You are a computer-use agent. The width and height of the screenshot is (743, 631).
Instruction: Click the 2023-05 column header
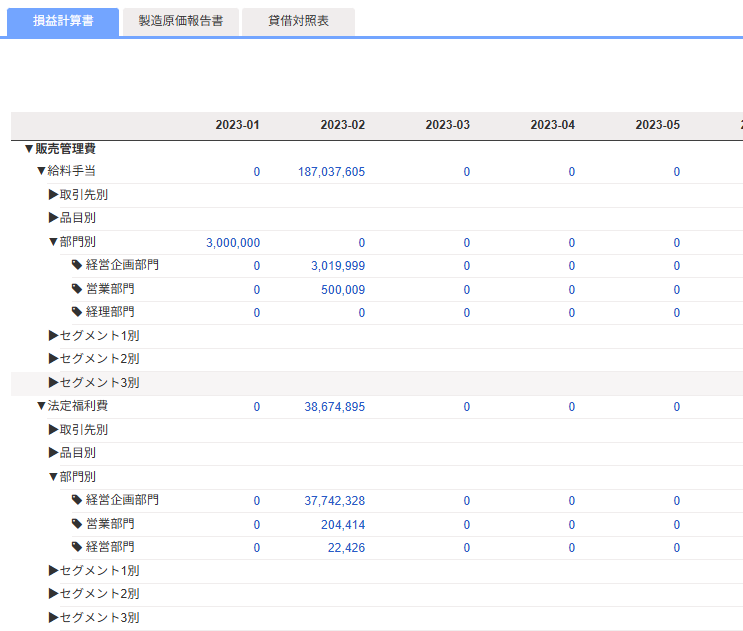pyautogui.click(x=658, y=125)
